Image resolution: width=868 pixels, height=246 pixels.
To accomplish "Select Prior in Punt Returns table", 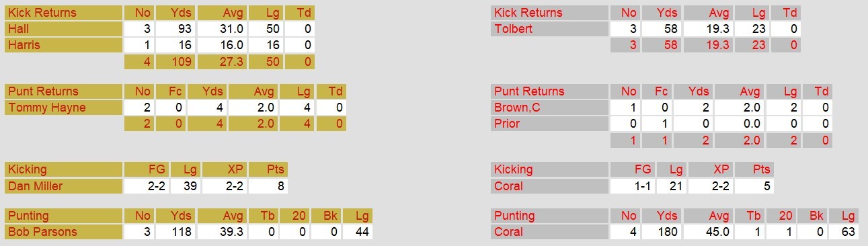I will coord(507,124).
